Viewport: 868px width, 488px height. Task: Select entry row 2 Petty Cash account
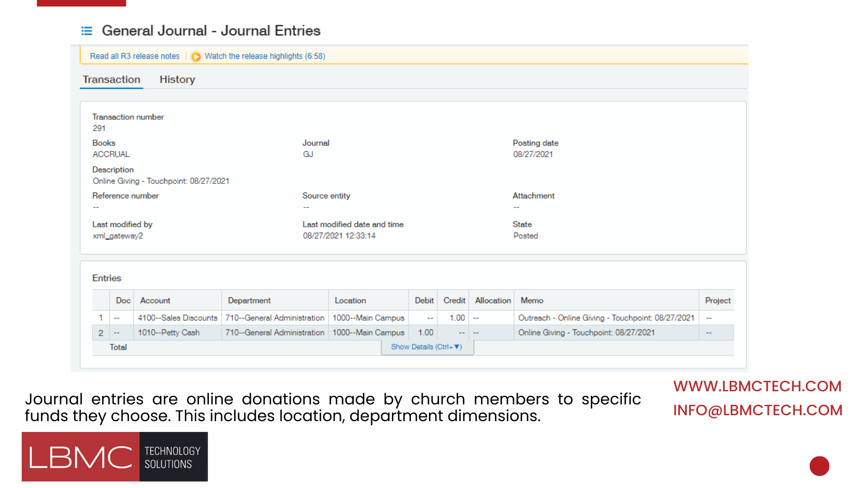(x=169, y=333)
